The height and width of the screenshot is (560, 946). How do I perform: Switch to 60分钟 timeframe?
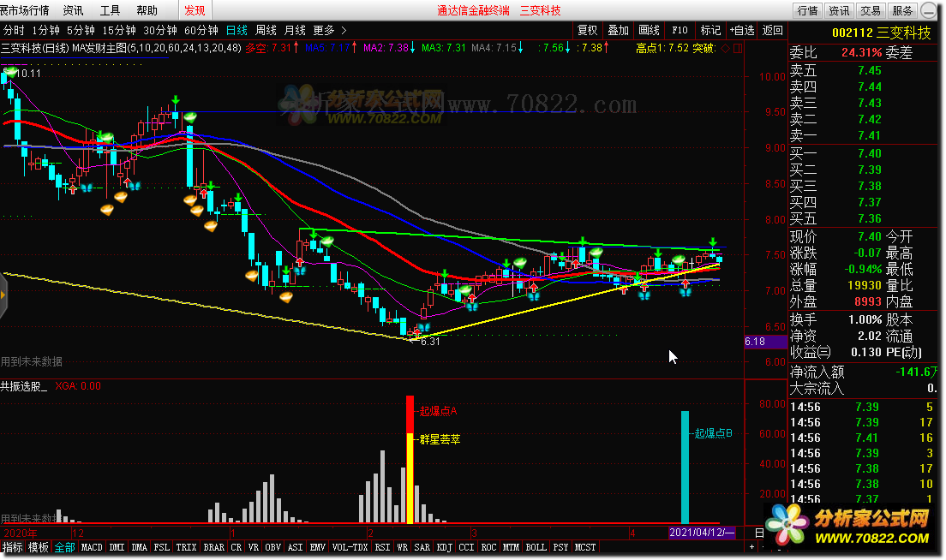click(201, 30)
